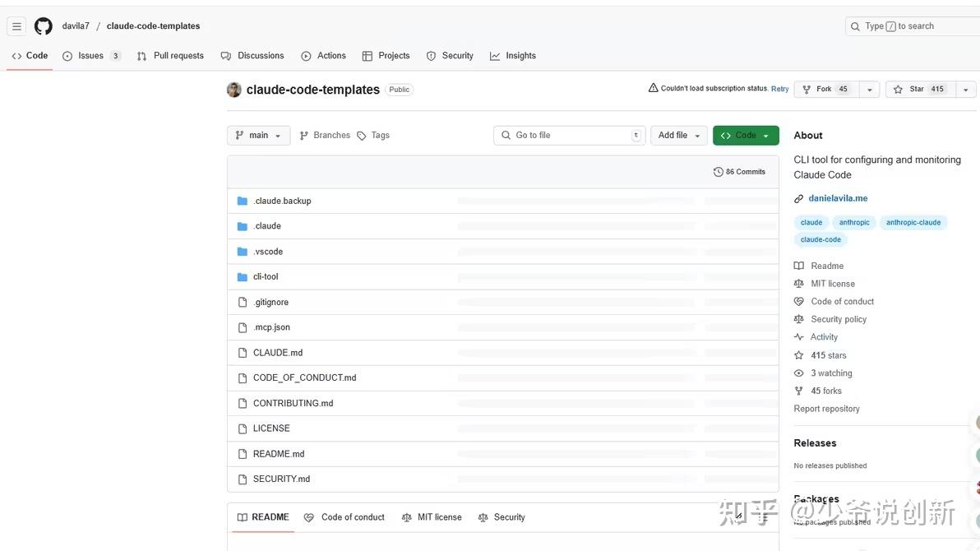Open CODE_OF_CONDUCT.md file

click(304, 377)
